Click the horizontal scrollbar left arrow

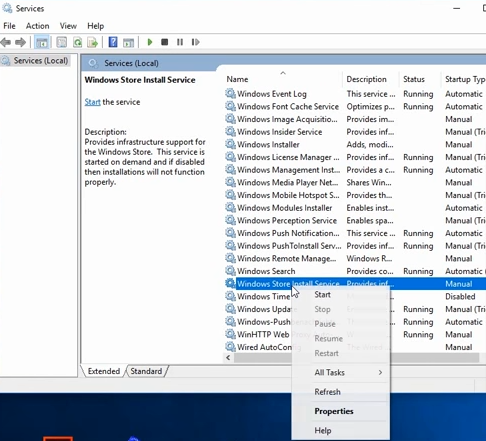228,357
